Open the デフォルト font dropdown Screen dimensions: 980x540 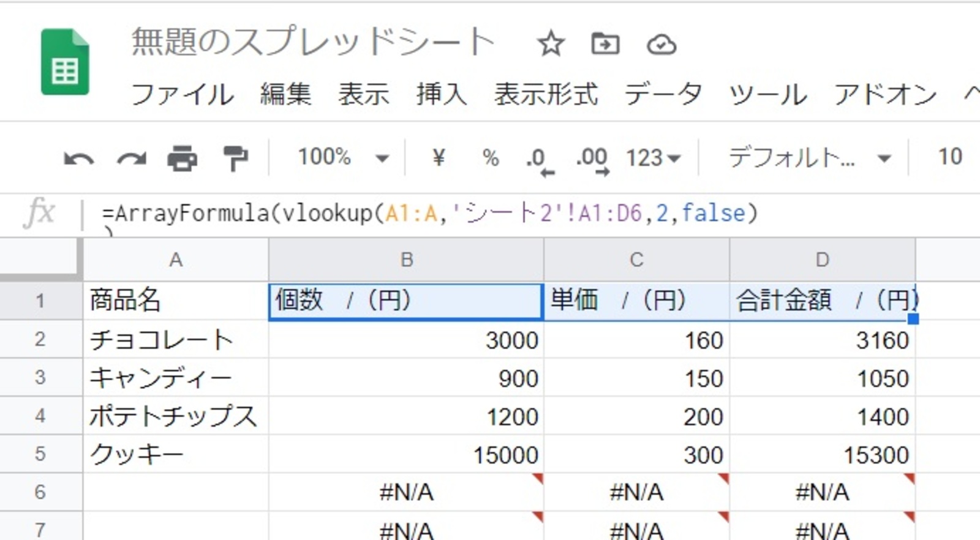[x=809, y=158]
